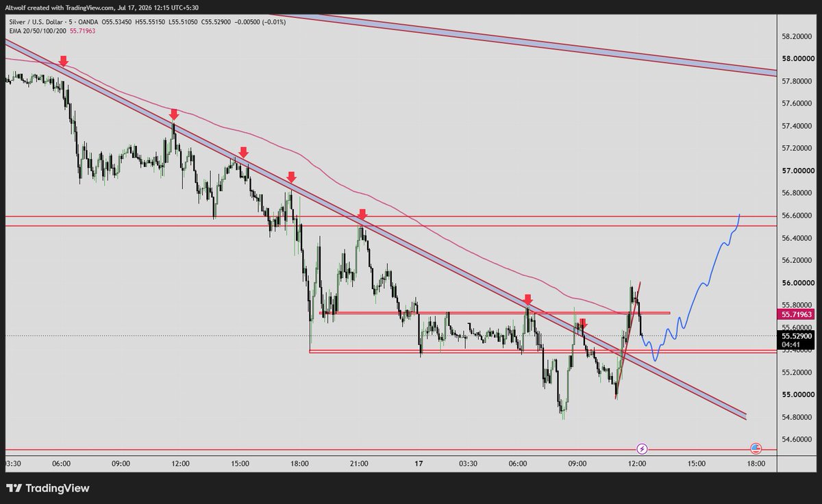822x504 pixels.
Task: Click the 54.60000 price axis label
Action: point(797,439)
